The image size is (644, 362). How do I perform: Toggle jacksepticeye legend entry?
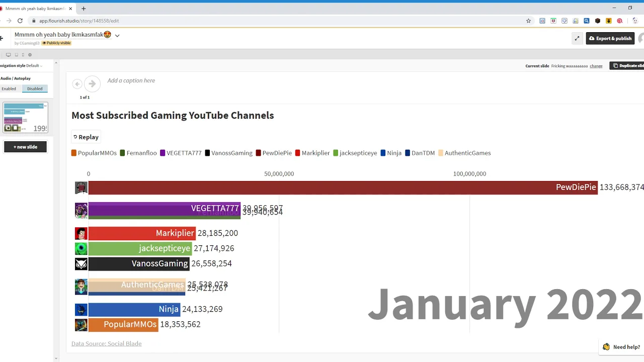click(355, 153)
